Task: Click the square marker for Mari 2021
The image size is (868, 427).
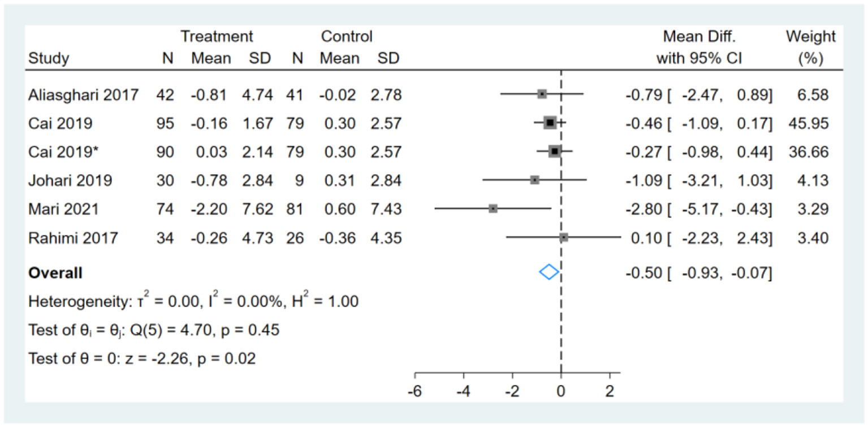Action: pyautogui.click(x=493, y=208)
